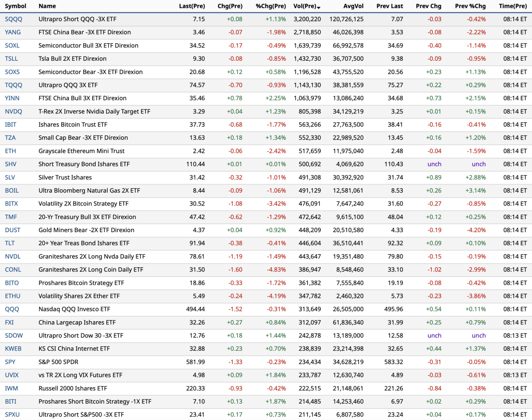Screen dimensions: 532x420
Task: Open the SPXU ticker link
Action: [x=12, y=415]
